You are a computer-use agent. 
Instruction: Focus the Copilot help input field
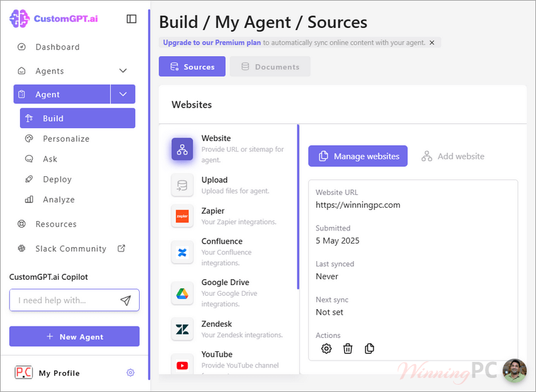tap(74, 300)
